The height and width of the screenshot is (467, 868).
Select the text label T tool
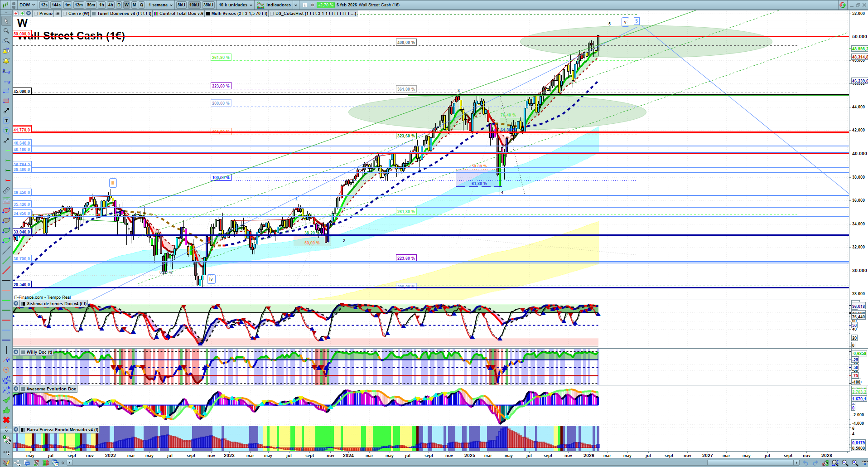(x=6, y=121)
